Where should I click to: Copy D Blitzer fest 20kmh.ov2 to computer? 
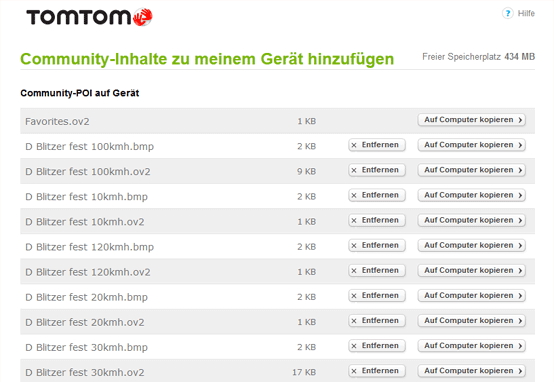[472, 321]
